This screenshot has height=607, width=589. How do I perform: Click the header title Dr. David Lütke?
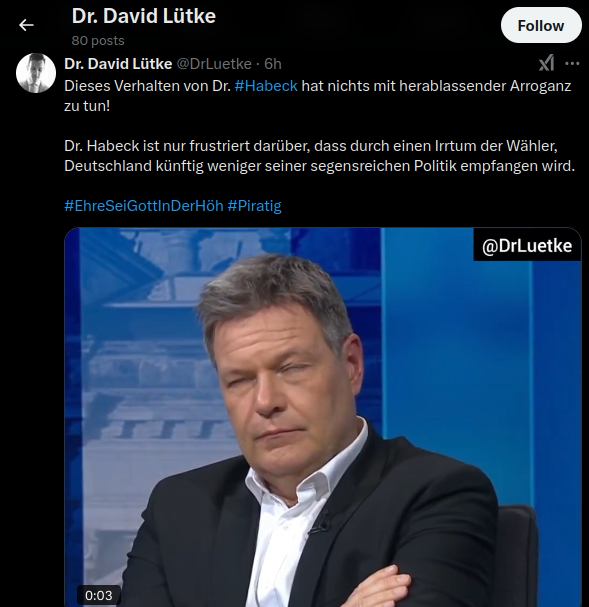(144, 16)
